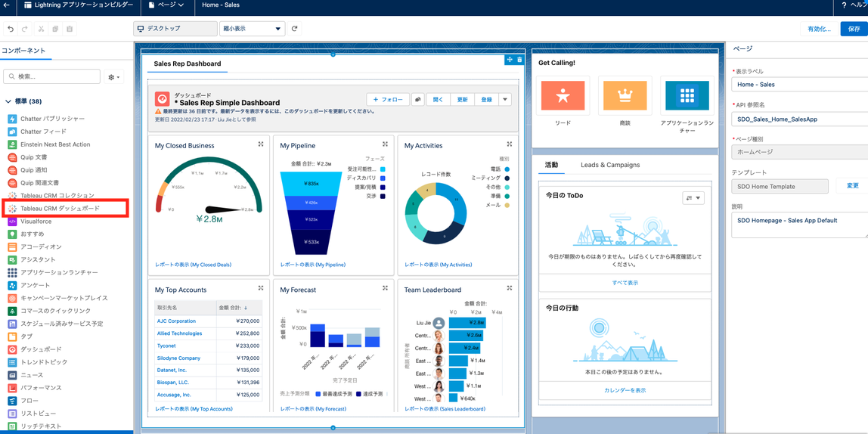Refresh the canvas with the reload icon
This screenshot has width=868, height=434.
[x=295, y=29]
